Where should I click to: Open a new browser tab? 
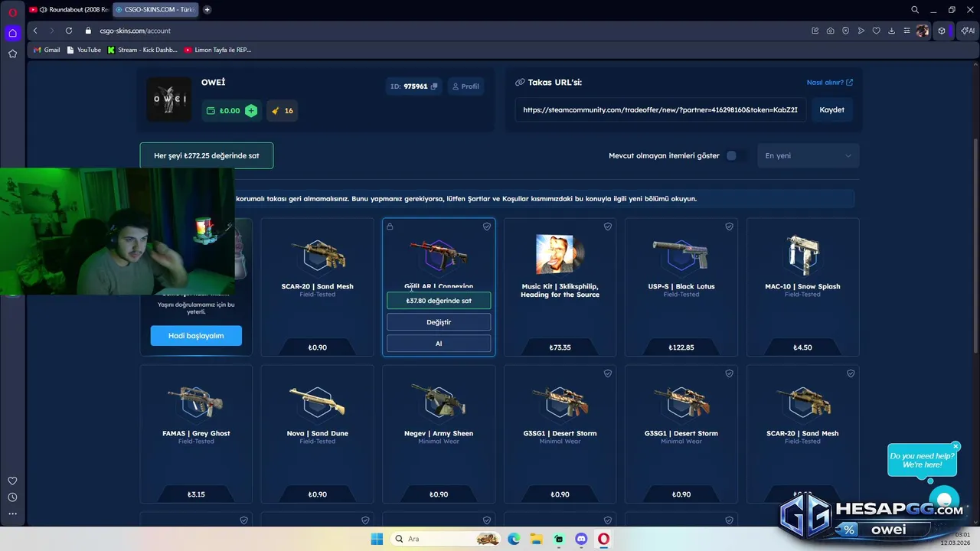(x=207, y=10)
